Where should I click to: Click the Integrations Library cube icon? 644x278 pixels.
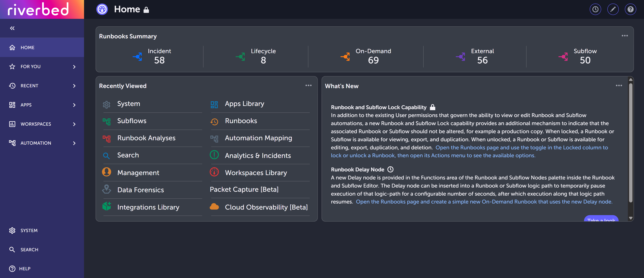pyautogui.click(x=107, y=206)
